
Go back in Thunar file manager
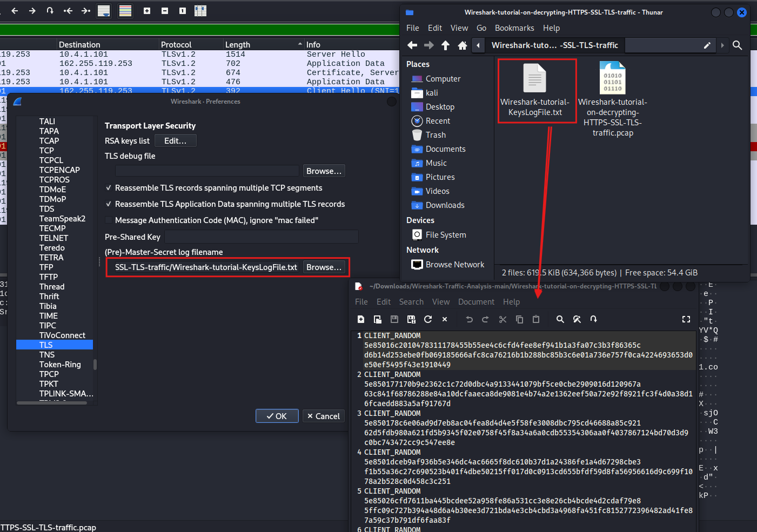pyautogui.click(x=412, y=45)
